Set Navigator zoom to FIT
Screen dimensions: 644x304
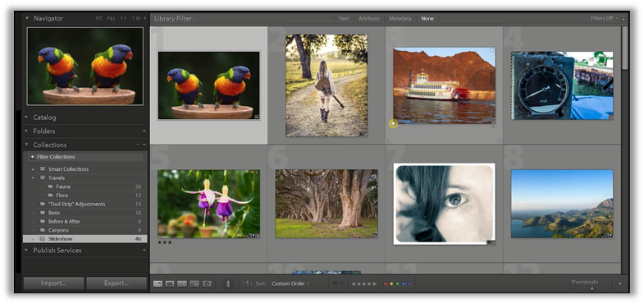[x=99, y=19]
